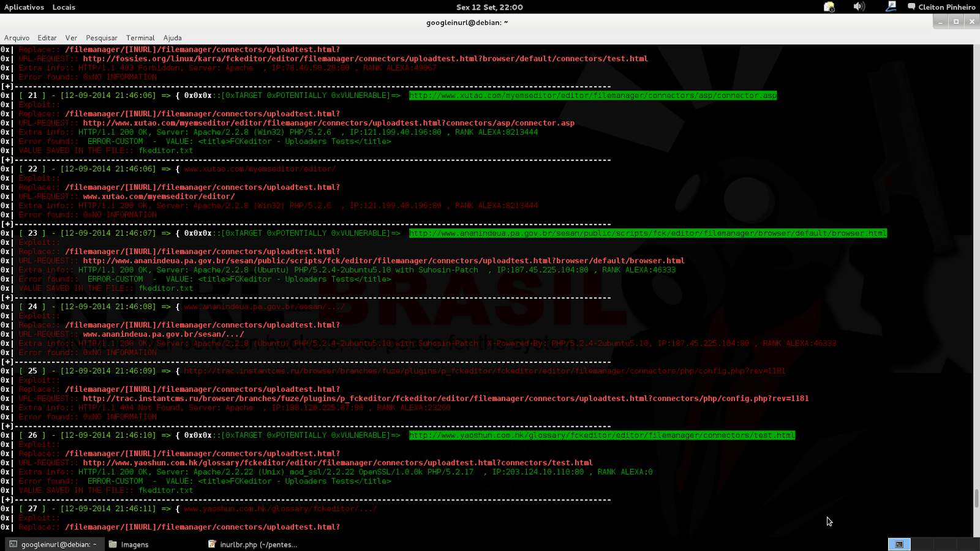Click the fossies.org URL-REQUEST address
Viewport: 980px width, 551px height.
(365, 59)
